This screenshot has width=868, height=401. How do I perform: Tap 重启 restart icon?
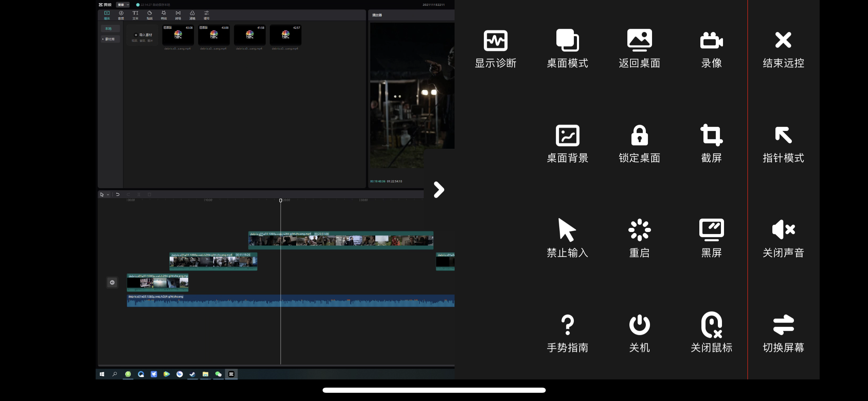click(639, 230)
